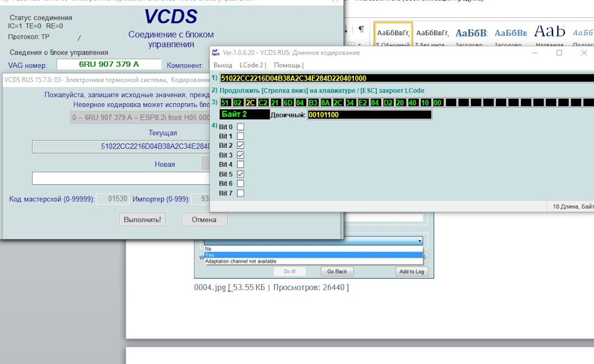The image size is (594, 364).
Task: Maximize the LCode Длинное кодирование window
Action: point(559,53)
